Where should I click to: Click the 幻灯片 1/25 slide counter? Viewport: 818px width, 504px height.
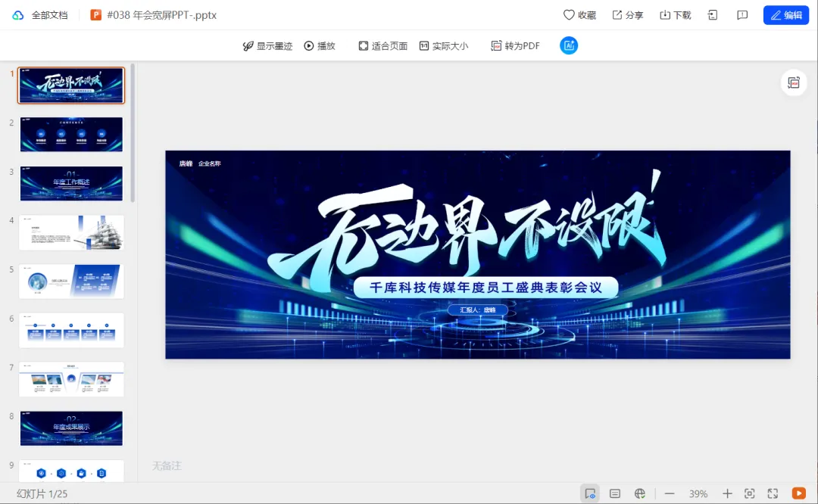(x=42, y=493)
